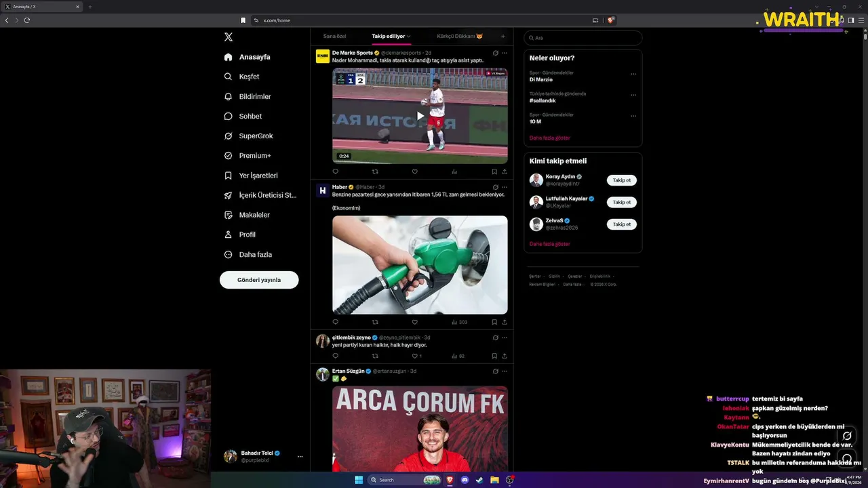Click Gönderi yayınla to compose a post

(259, 280)
